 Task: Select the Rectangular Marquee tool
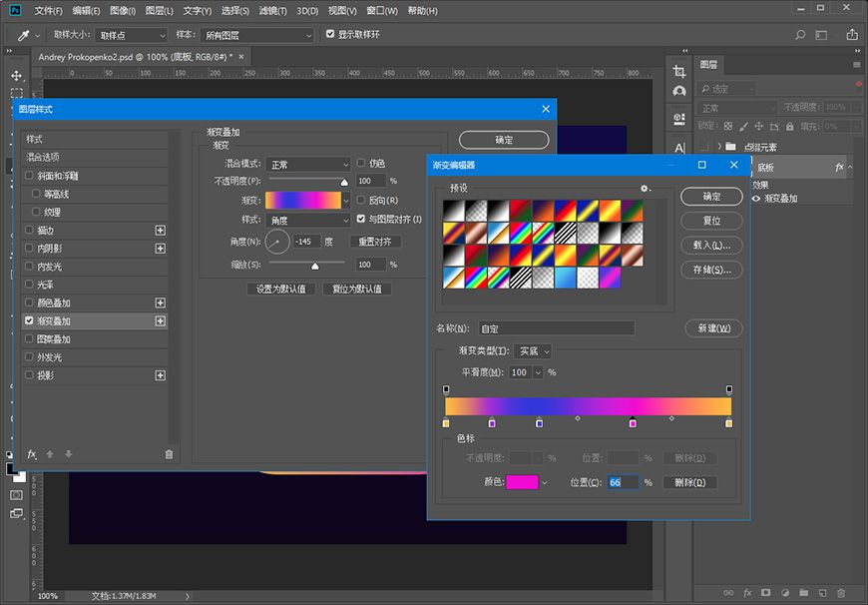(17, 93)
